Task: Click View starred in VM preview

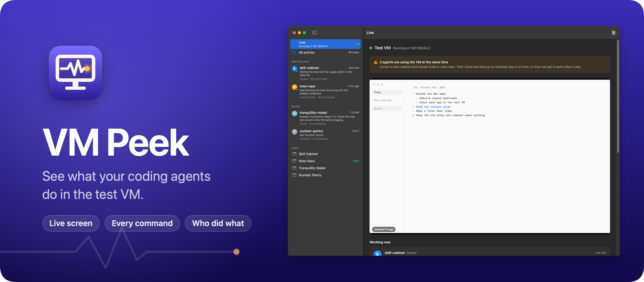Action: coord(382,100)
